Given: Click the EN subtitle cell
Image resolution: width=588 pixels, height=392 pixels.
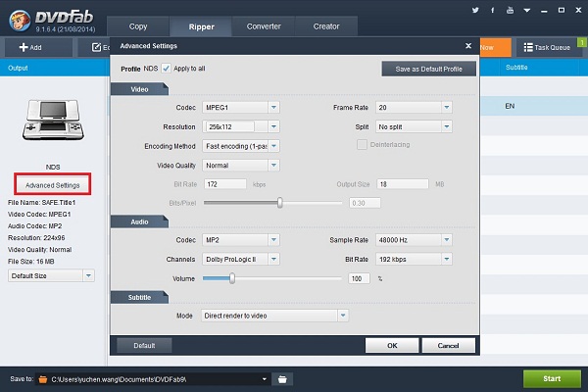Looking at the screenshot, I should click(510, 106).
